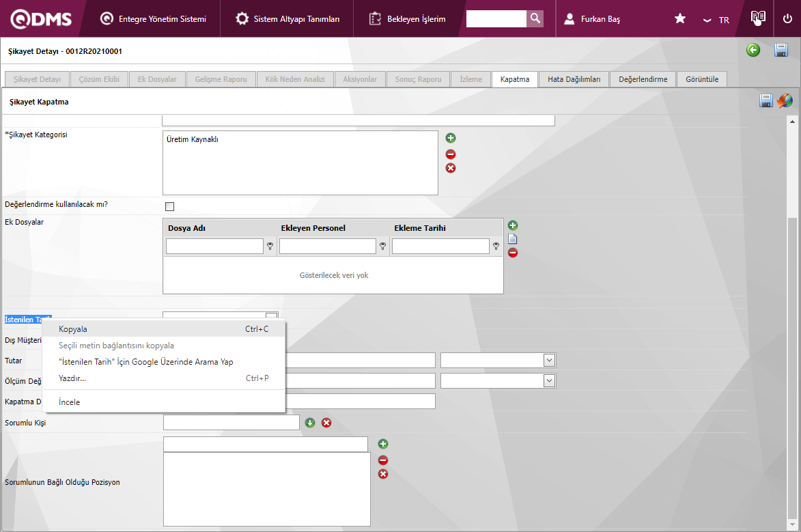The height and width of the screenshot is (532, 801).
Task: Click the power logout icon
Action: pyautogui.click(x=787, y=18)
